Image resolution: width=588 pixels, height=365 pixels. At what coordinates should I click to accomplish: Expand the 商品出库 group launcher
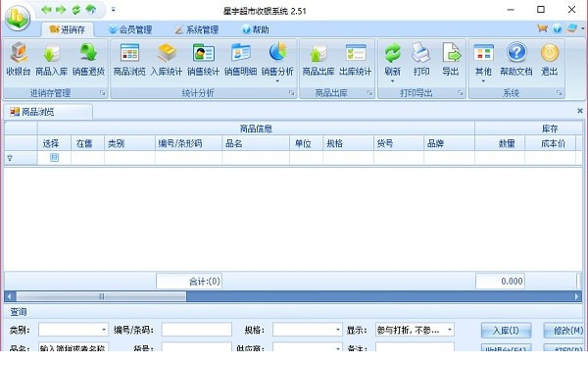[369, 93]
